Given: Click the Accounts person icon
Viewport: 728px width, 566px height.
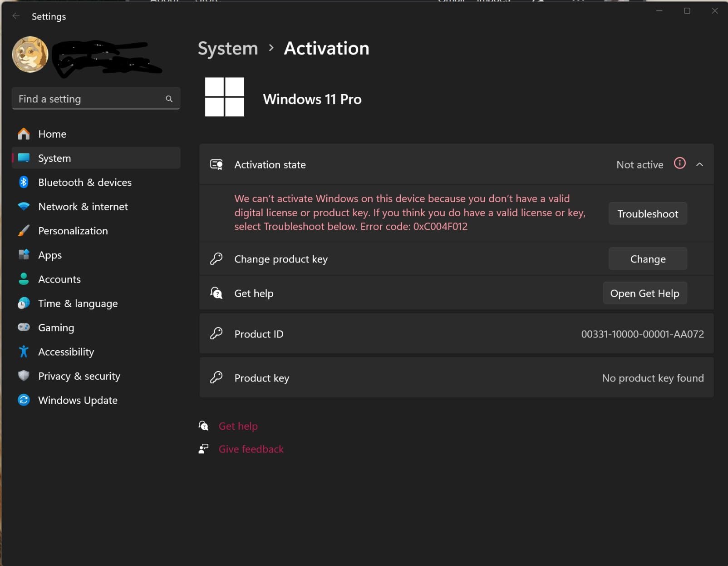Looking at the screenshot, I should [24, 279].
